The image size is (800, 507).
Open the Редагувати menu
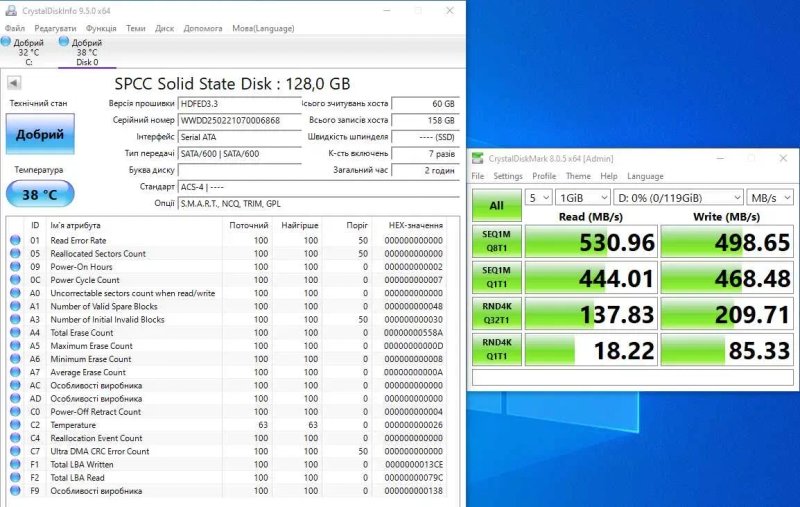coord(55,28)
